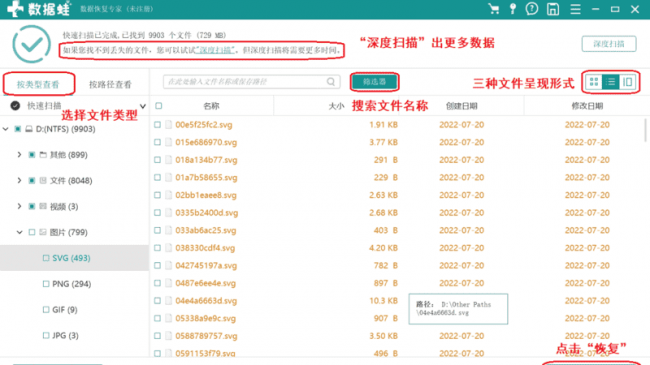
Task: Toggle the 图片 (799) checkbox
Action: tap(32, 232)
